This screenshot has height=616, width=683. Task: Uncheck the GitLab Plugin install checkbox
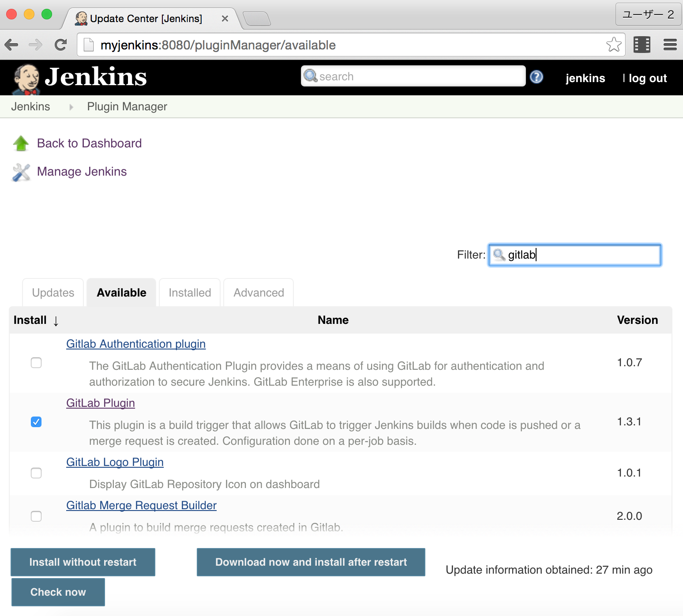pyautogui.click(x=36, y=422)
